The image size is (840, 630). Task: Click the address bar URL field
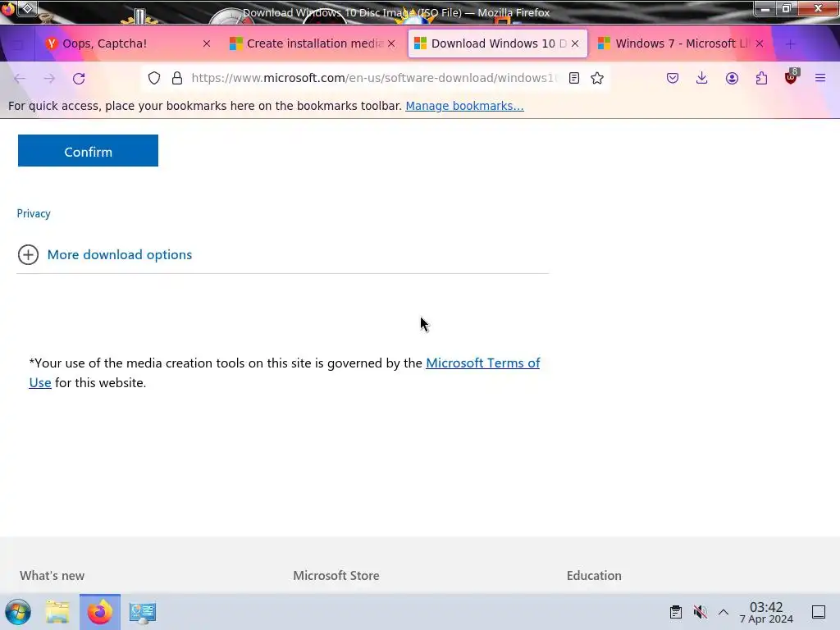pos(373,78)
